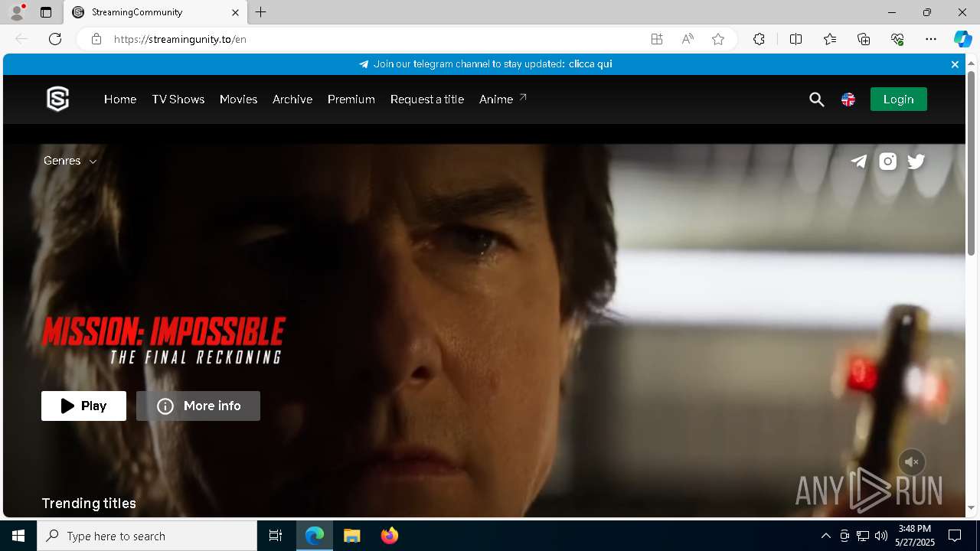Go to Home section
Image resolution: width=980 pixels, height=551 pixels.
(x=120, y=99)
